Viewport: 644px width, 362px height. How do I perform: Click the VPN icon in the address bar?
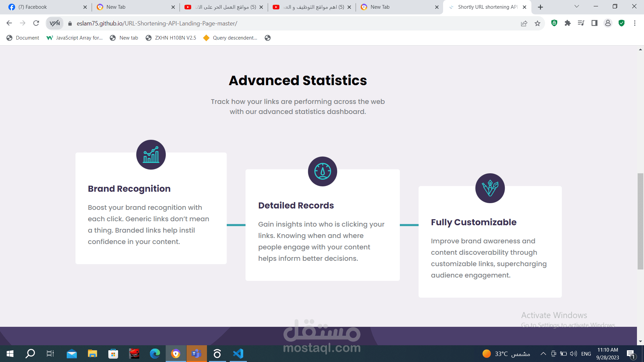55,23
